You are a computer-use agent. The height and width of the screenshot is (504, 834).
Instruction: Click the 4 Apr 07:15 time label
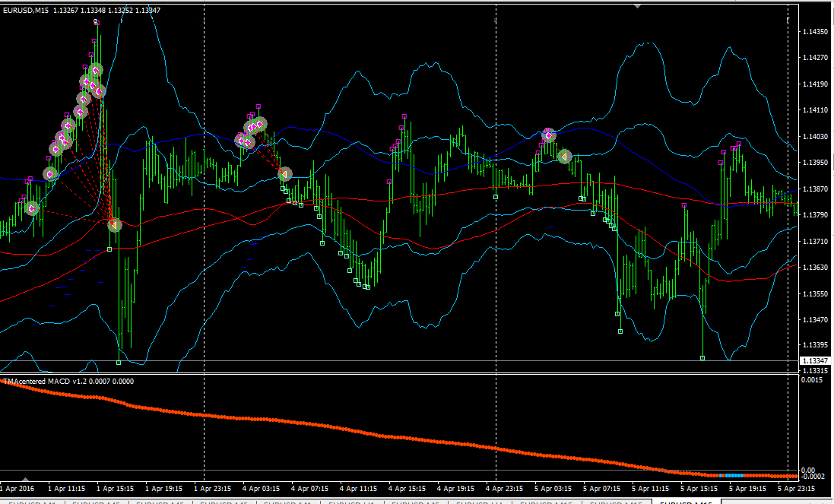(x=309, y=489)
